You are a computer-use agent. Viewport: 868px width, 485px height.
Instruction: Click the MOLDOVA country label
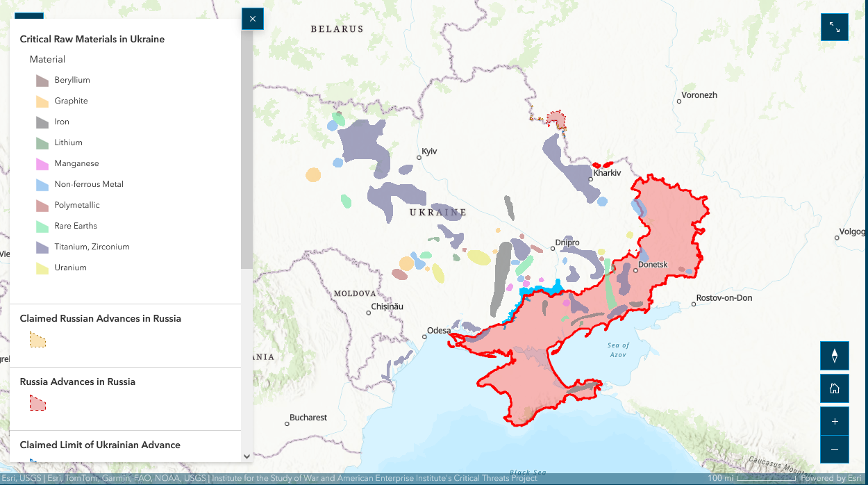[x=355, y=294]
